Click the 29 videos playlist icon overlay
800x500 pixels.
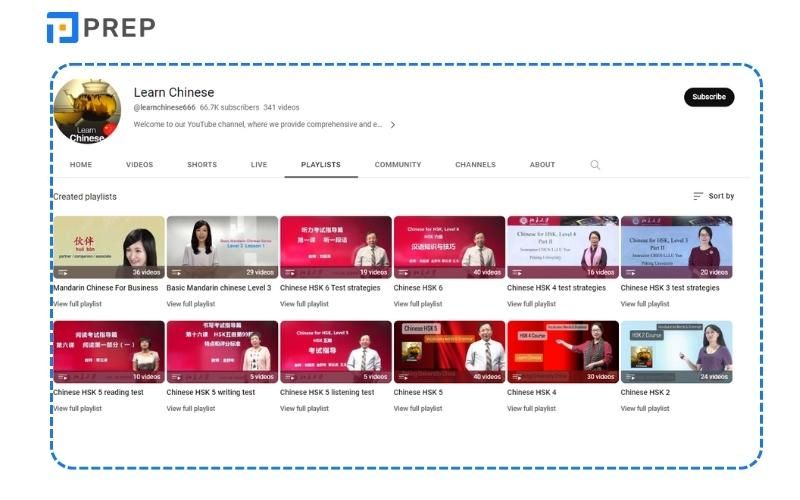coord(177,272)
